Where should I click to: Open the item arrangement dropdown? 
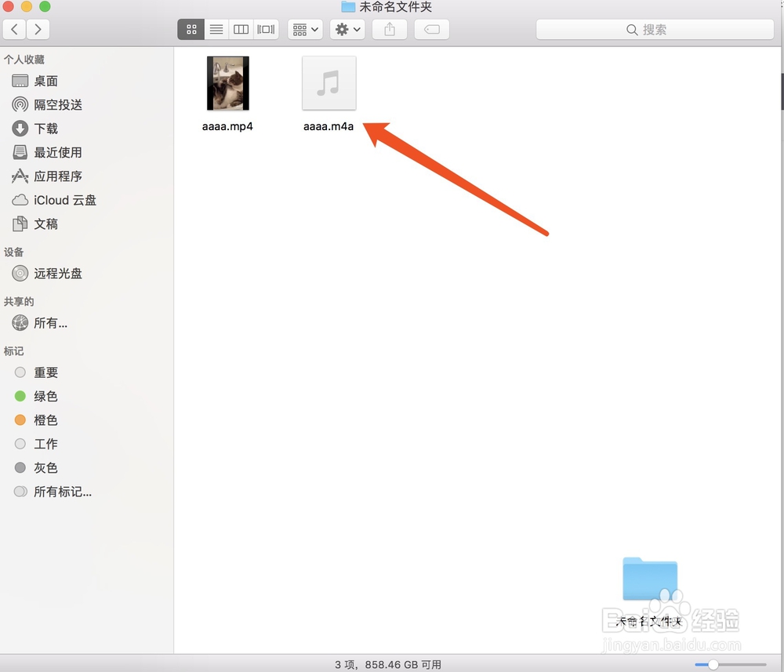click(305, 29)
